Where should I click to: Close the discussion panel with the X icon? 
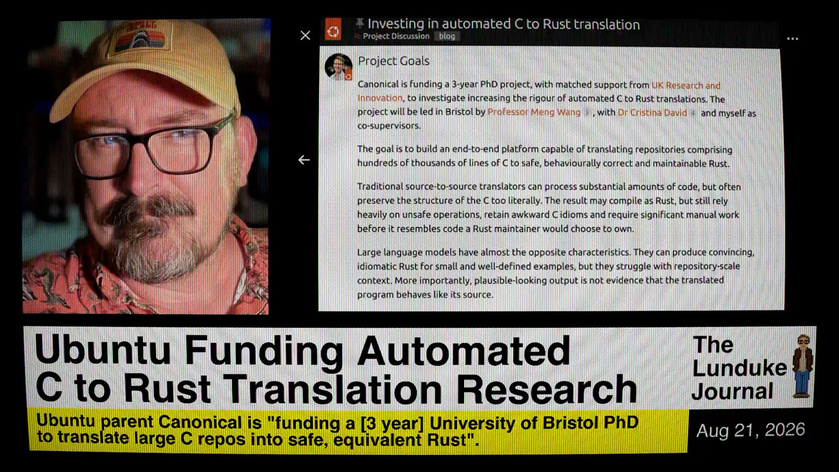coord(305,35)
